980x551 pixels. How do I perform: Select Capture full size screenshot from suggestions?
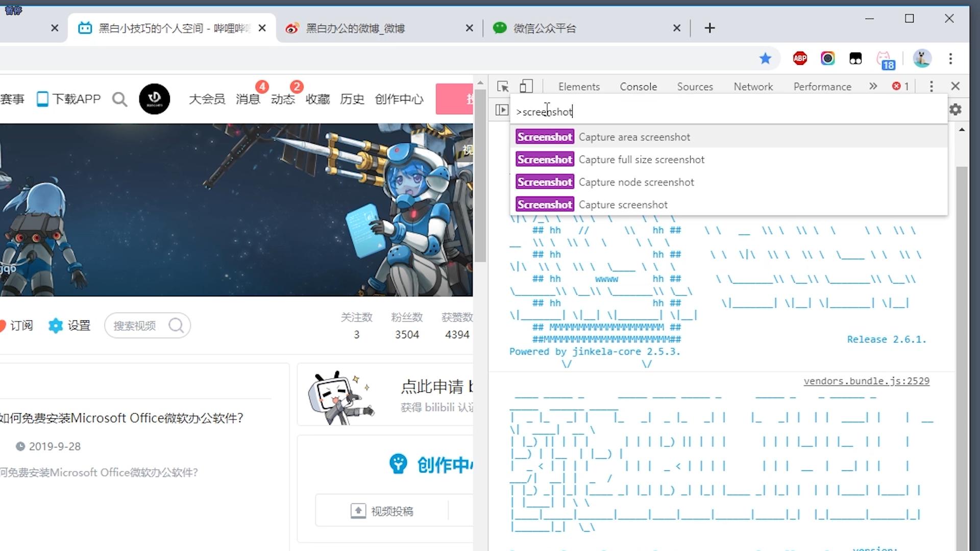pos(641,159)
